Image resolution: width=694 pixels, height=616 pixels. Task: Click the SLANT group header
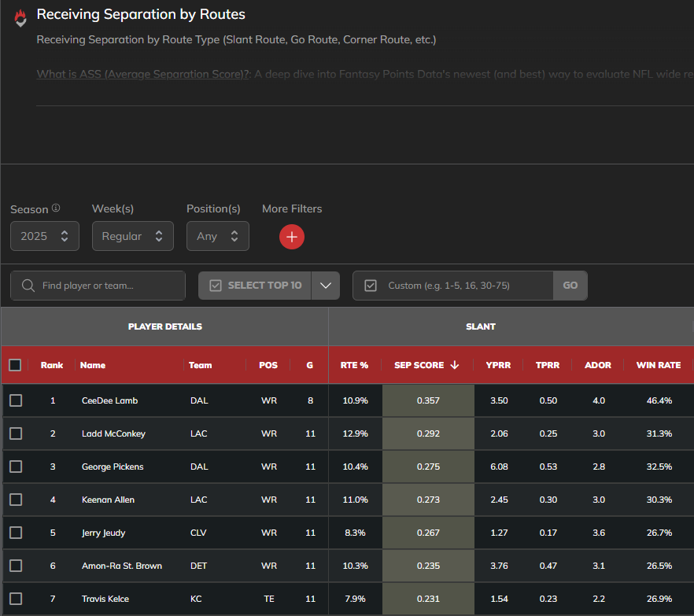481,326
